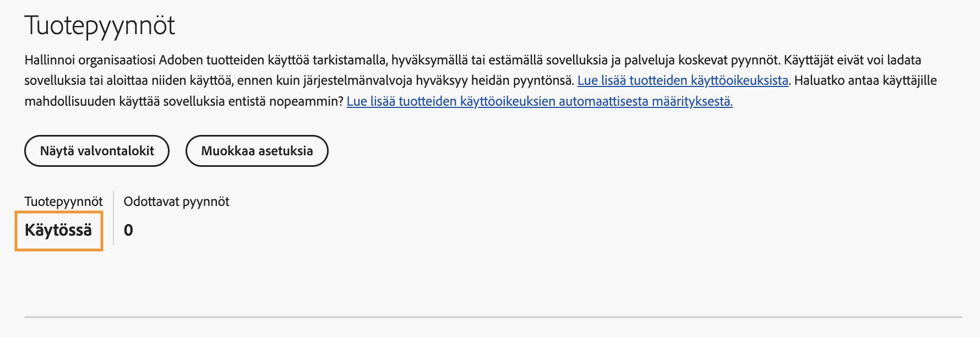The height and width of the screenshot is (337, 980).
Task: Edit product request settings via Muokkaa asetuksia
Action: 257,150
